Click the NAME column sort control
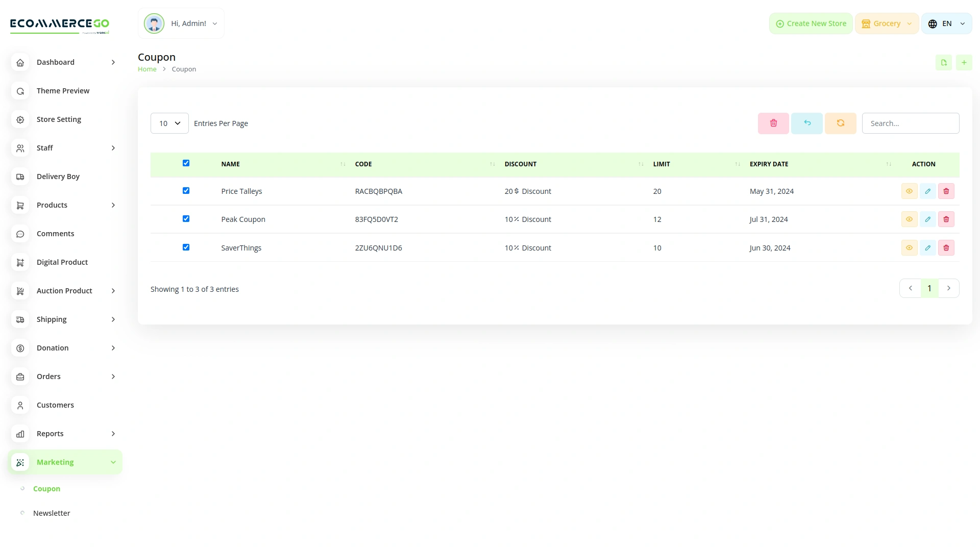Viewport: 980px width, 551px height. click(342, 164)
